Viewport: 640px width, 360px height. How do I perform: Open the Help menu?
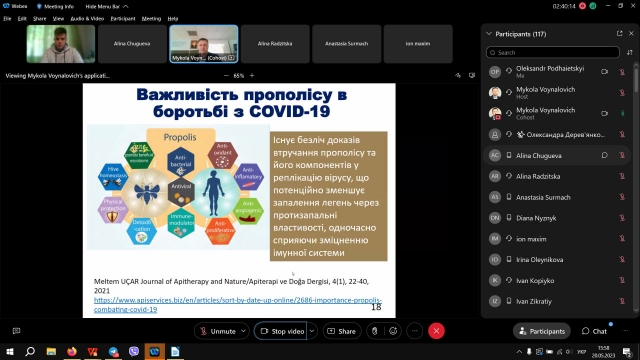point(173,19)
